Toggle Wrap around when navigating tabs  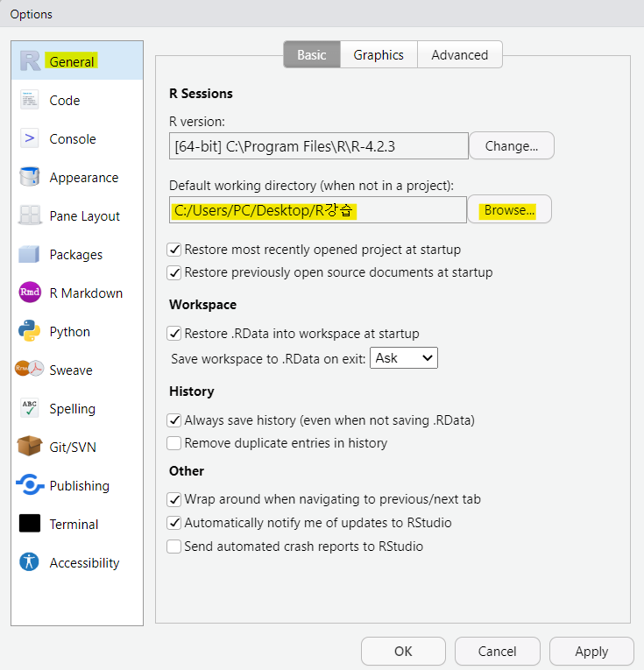[174, 499]
